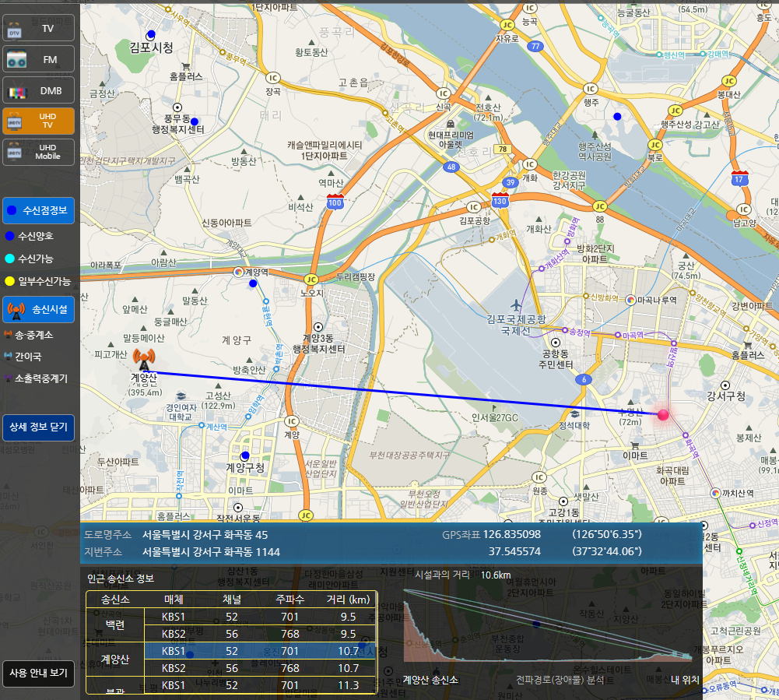Select the 소출력중계기 facility type
The height and width of the screenshot is (700, 779).
pos(35,378)
